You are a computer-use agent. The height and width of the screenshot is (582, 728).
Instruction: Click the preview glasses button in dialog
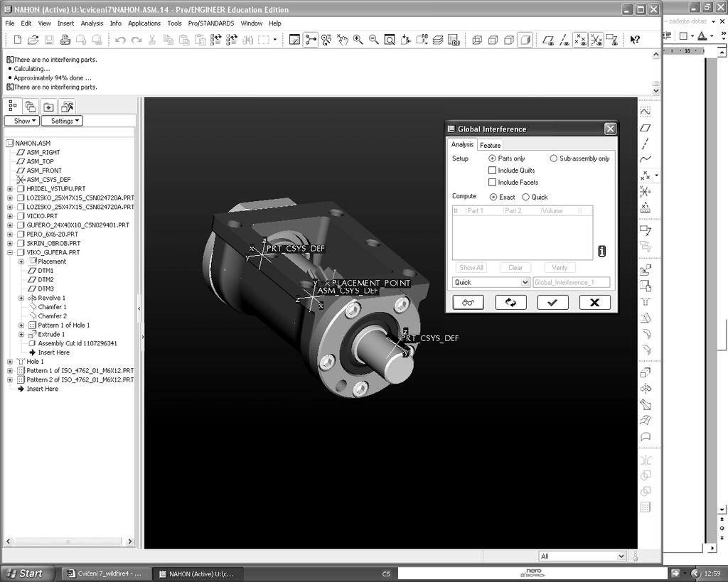[x=468, y=303]
